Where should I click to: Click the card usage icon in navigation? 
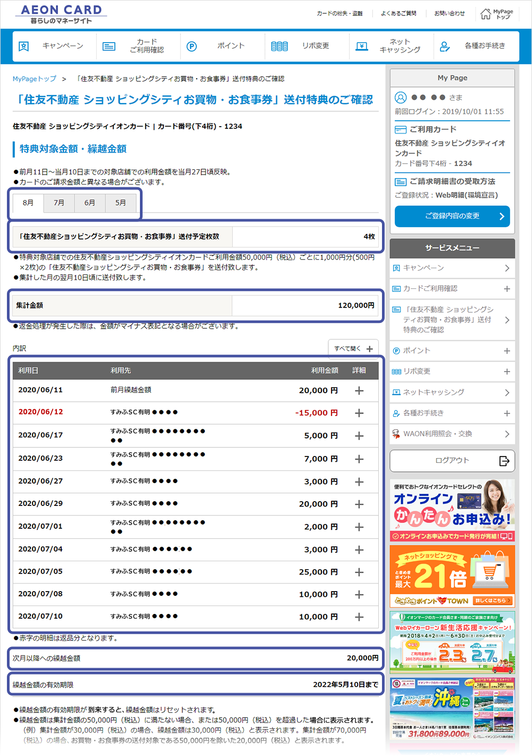tap(109, 46)
